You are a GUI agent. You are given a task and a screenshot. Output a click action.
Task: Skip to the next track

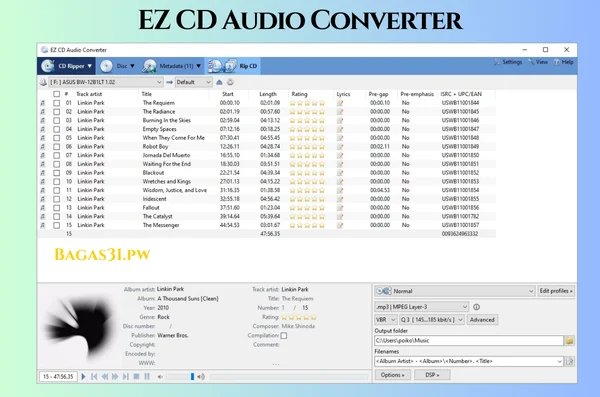coord(126,377)
